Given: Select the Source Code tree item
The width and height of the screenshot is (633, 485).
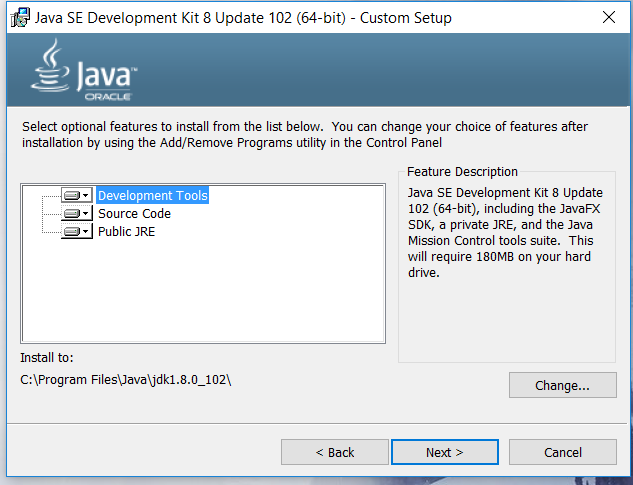Looking at the screenshot, I should point(134,213).
